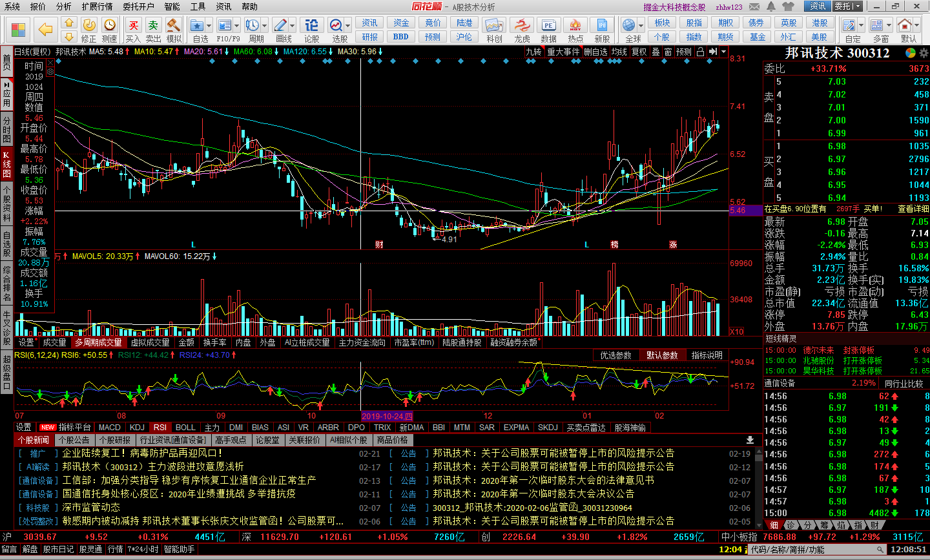Click the pie chart icon beside 300312
The width and height of the screenshot is (930, 560).
pyautogui.click(x=910, y=52)
